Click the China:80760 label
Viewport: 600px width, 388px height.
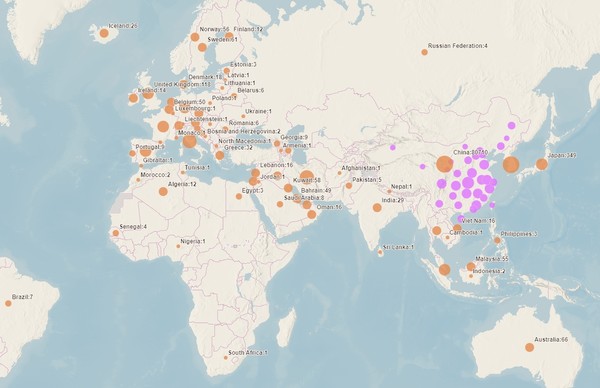(471, 152)
